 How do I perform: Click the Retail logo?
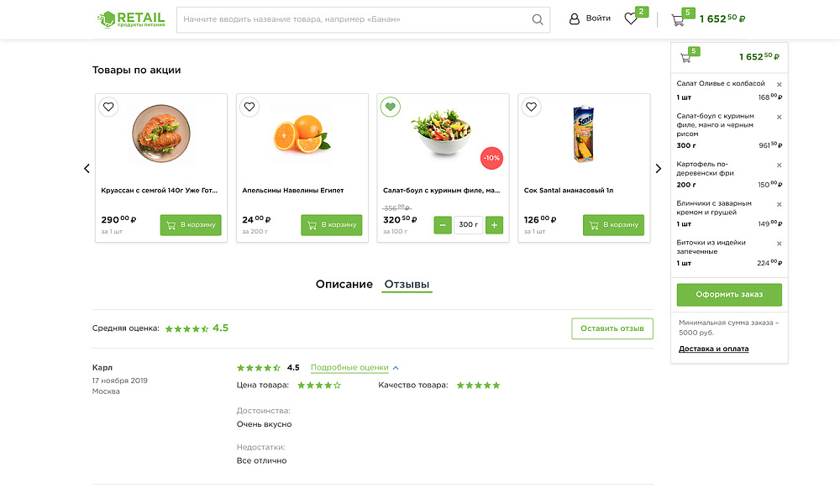point(131,19)
